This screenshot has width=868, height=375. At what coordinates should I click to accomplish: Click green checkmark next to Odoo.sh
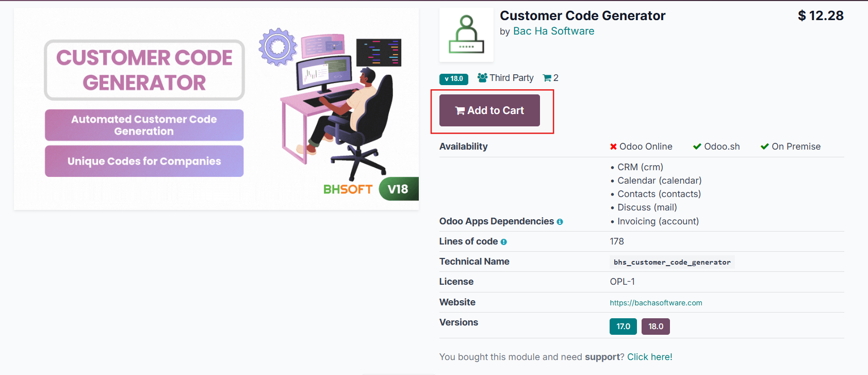697,147
